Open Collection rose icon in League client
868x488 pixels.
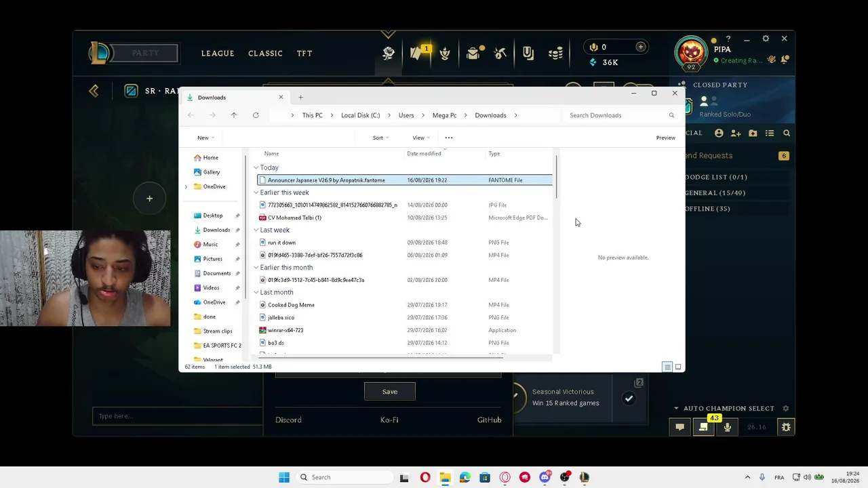389,54
